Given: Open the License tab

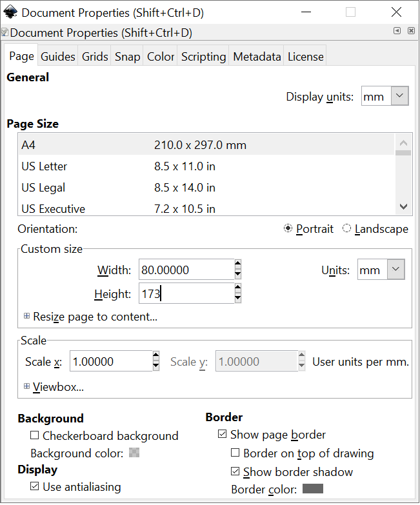Looking at the screenshot, I should click(305, 57).
